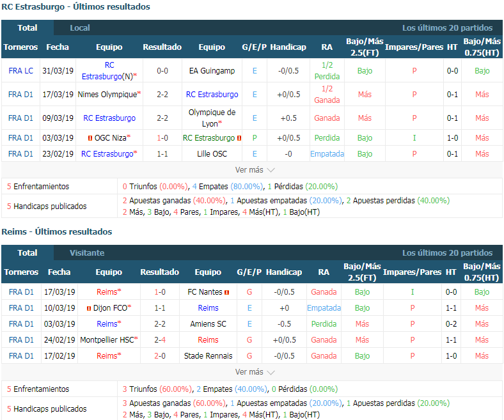Click the Torneros header in Estrasburgo table
This screenshot has height=420, width=504.
pos(20,47)
